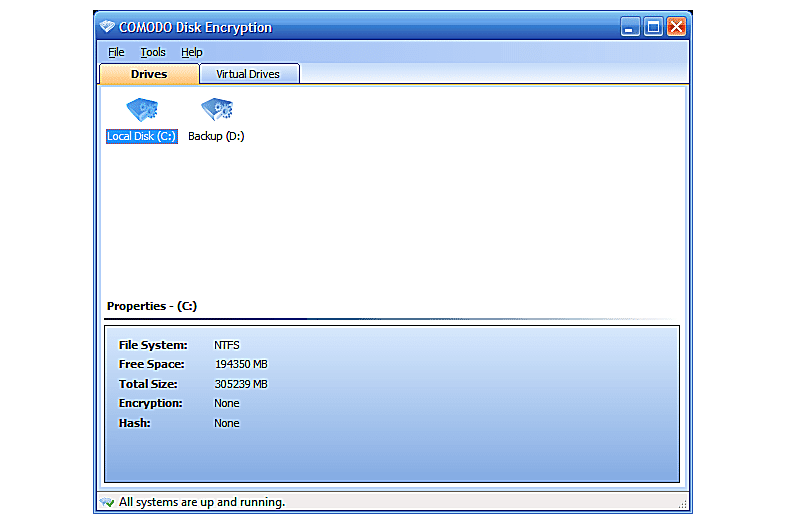Click the Backup (D:) label
Screen dimensions: 786x524
(x=216, y=136)
